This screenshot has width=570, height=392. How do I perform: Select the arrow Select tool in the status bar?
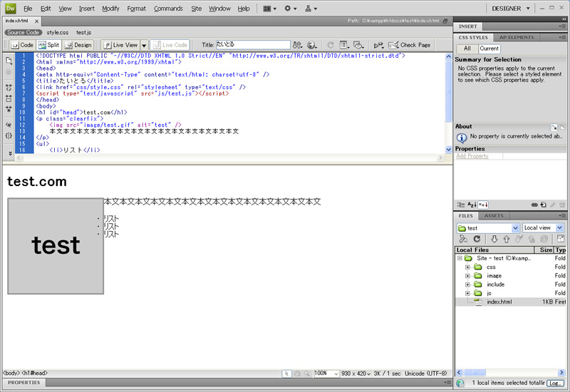click(x=286, y=373)
